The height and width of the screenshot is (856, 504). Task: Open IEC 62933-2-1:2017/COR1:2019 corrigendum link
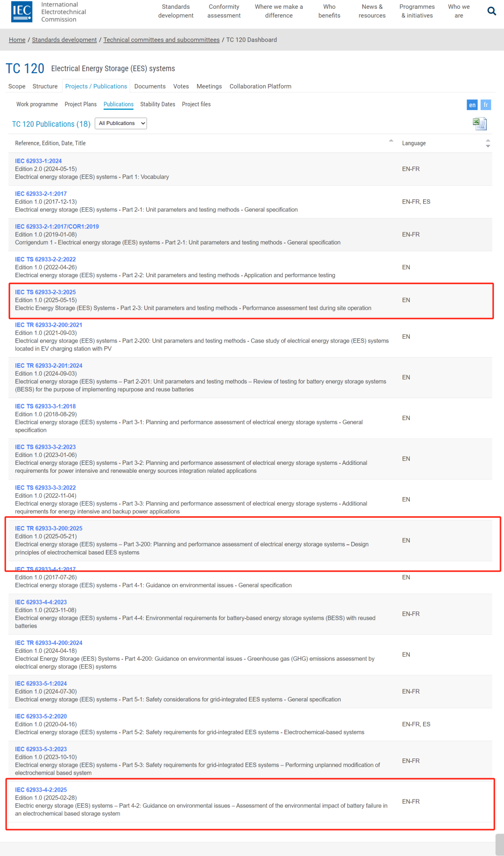57,226
